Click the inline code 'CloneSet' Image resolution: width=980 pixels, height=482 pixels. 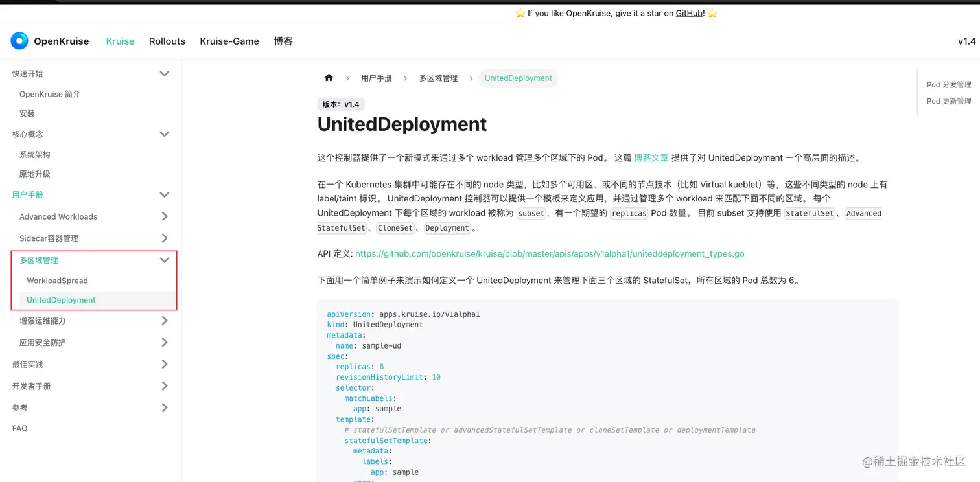pos(395,228)
